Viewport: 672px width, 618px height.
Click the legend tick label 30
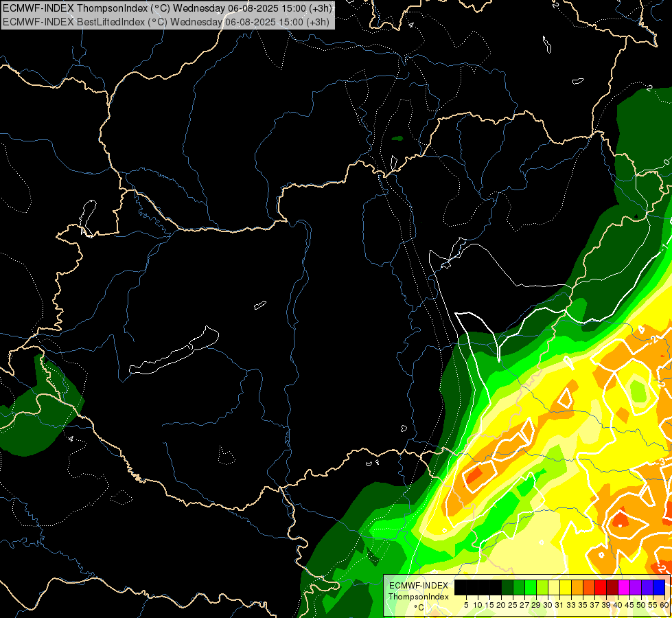coord(548,605)
